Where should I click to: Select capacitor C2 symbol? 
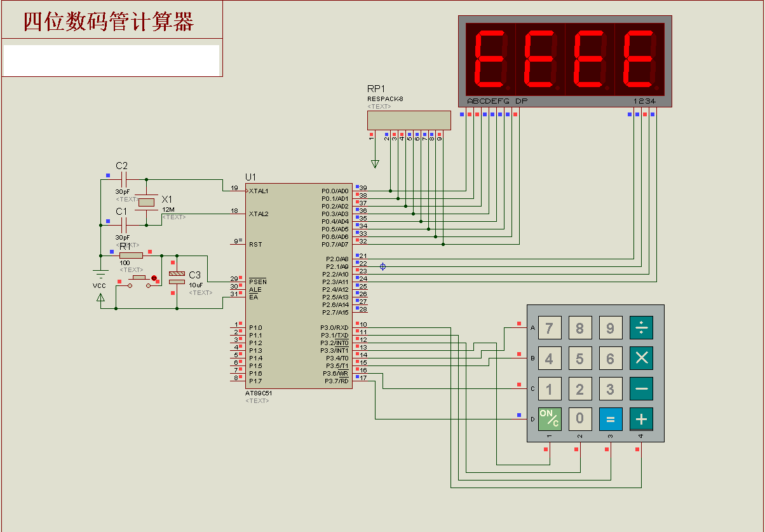(x=124, y=180)
